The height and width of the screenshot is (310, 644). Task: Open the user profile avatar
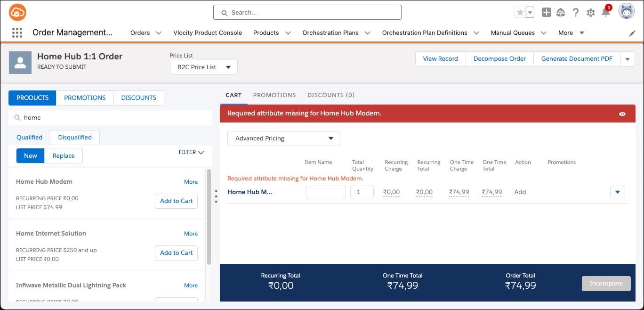coord(627,12)
